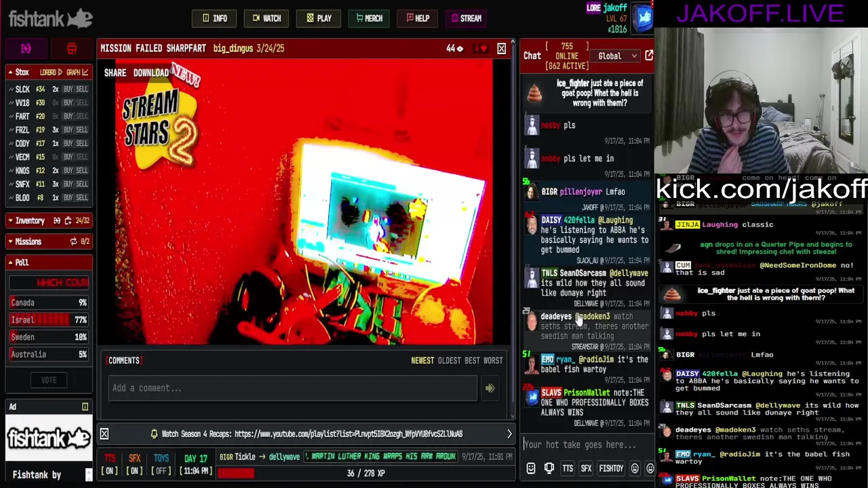
Task: Open the INFO menu
Action: (x=214, y=18)
